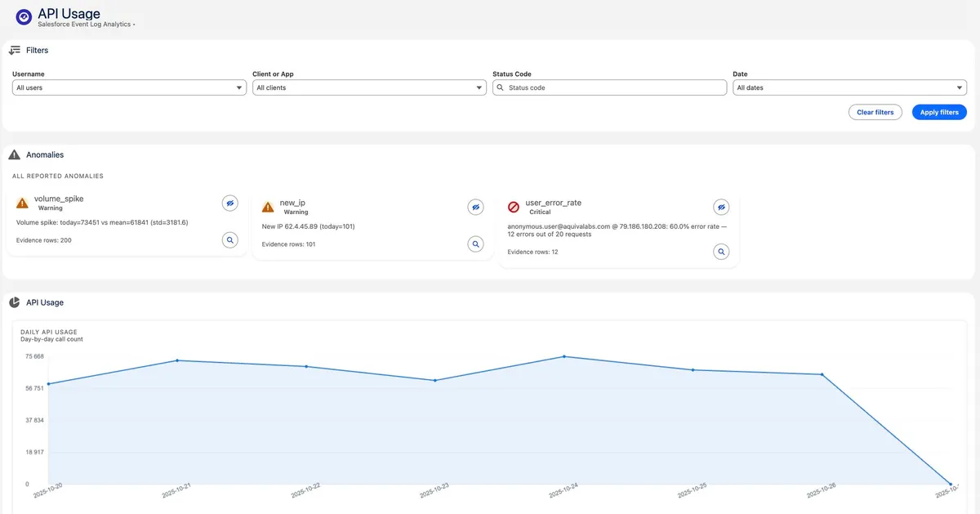Click the new_ip warning icon
This screenshot has height=514, width=980.
(268, 208)
